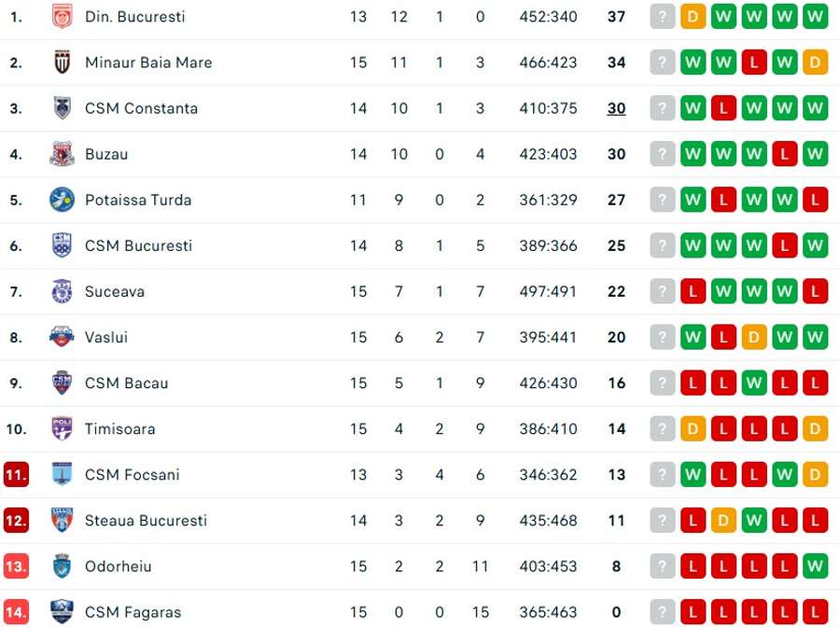
Task: Click the CSM Fagaras team logo
Action: 63,612
